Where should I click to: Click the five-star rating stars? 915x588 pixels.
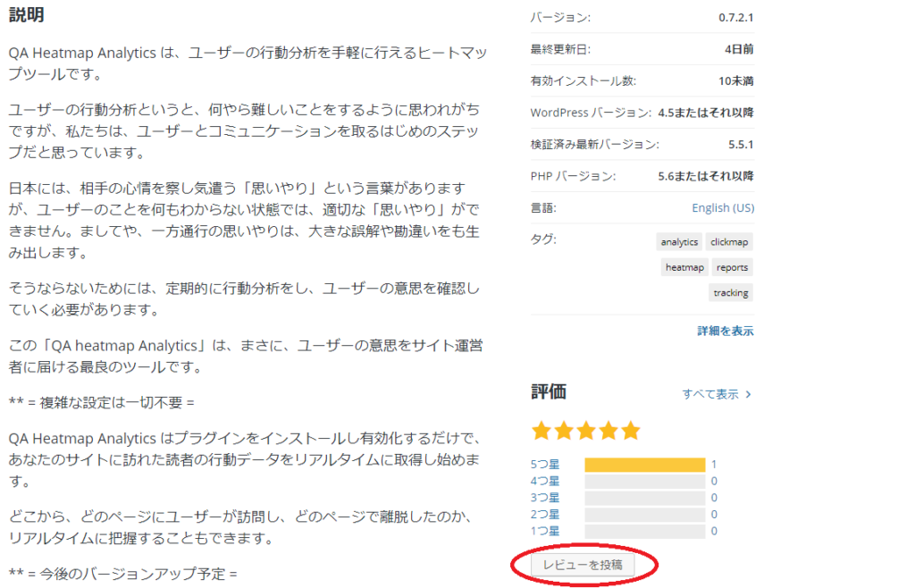pyautogui.click(x=586, y=431)
